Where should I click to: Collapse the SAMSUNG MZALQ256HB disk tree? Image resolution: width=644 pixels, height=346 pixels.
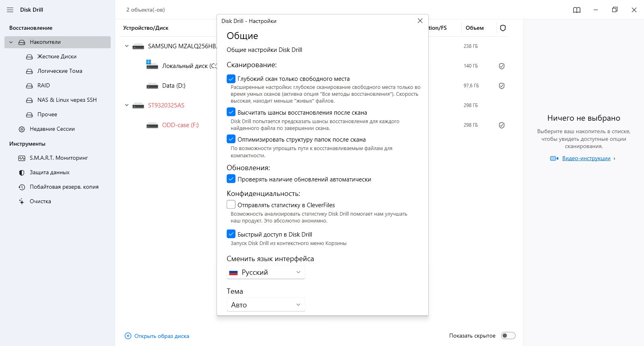tap(127, 46)
